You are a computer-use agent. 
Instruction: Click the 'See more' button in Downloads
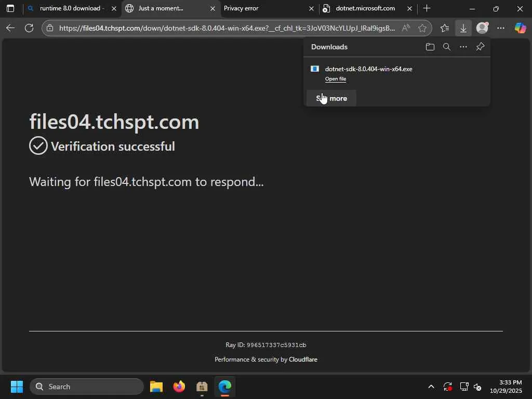click(331, 98)
